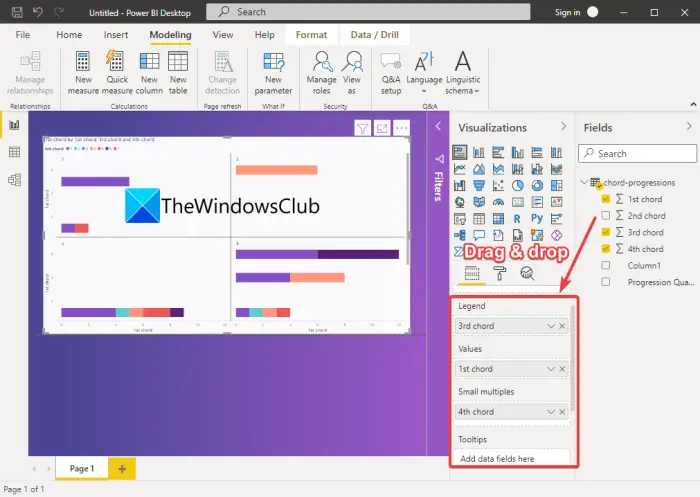Switch to the View tab
Image resolution: width=700 pixels, height=497 pixels.
tap(223, 35)
